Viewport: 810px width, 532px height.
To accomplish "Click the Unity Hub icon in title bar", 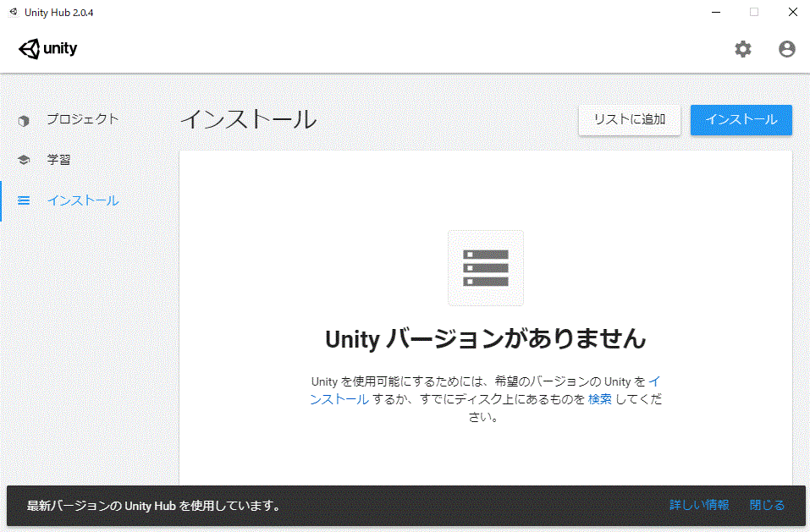I will click(13, 12).
